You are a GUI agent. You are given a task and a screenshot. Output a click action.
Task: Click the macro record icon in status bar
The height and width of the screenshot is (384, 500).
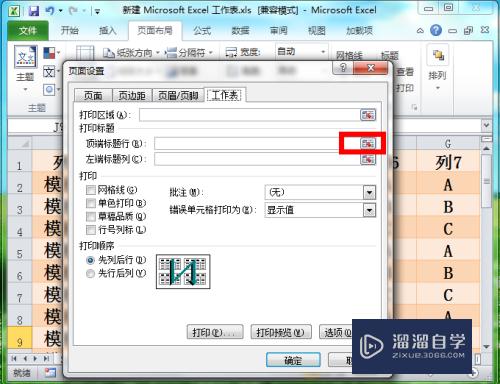point(50,373)
